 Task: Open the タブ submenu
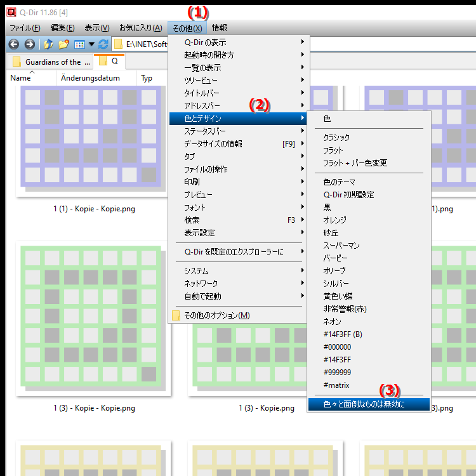[x=238, y=156]
